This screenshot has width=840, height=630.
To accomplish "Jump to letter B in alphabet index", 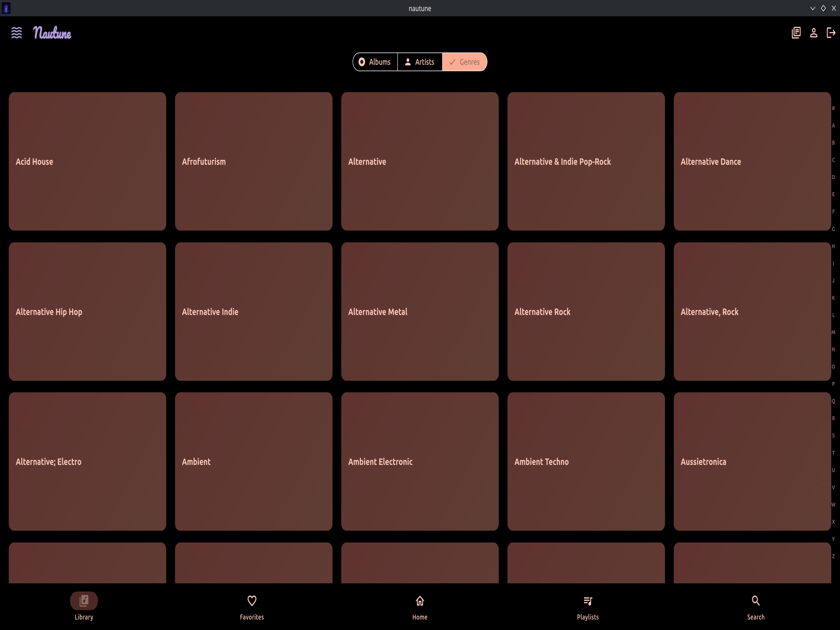I will click(834, 143).
